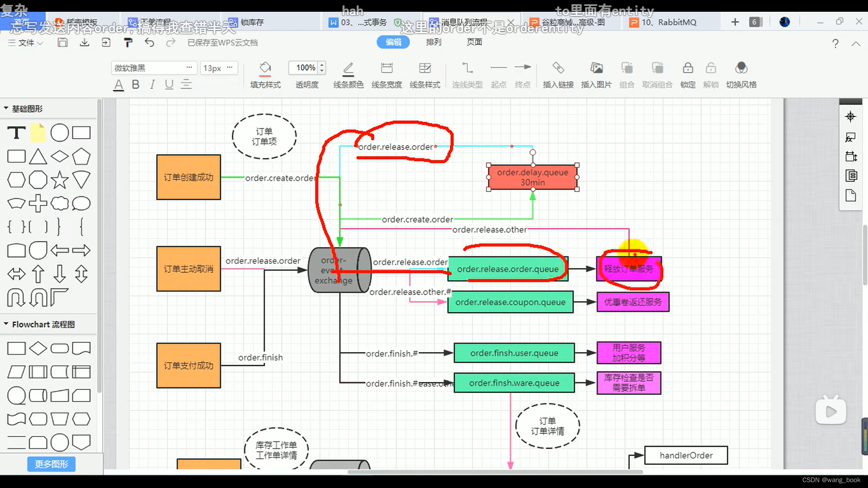Lock the selected shape (锁定)
Screen dimensions: 868x488
point(688,75)
